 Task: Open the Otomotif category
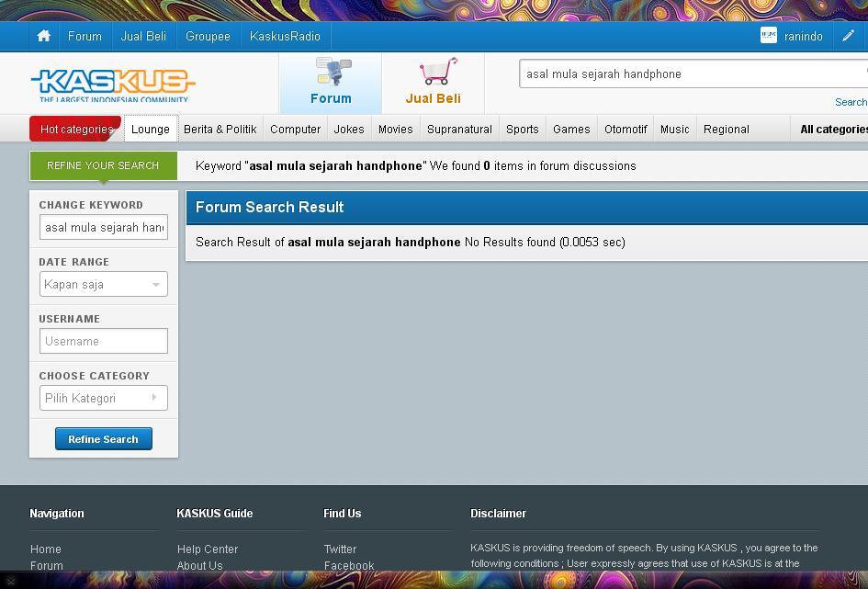coord(626,129)
